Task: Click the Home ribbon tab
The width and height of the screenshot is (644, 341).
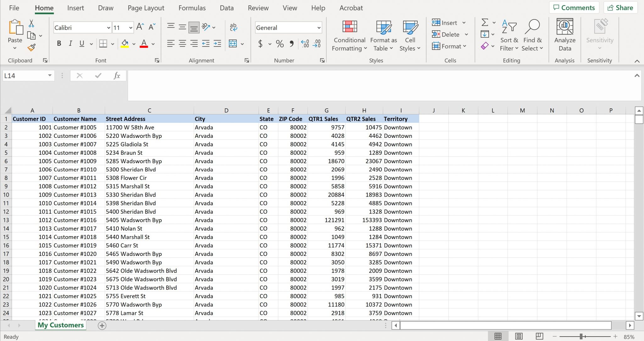Action: (x=44, y=8)
